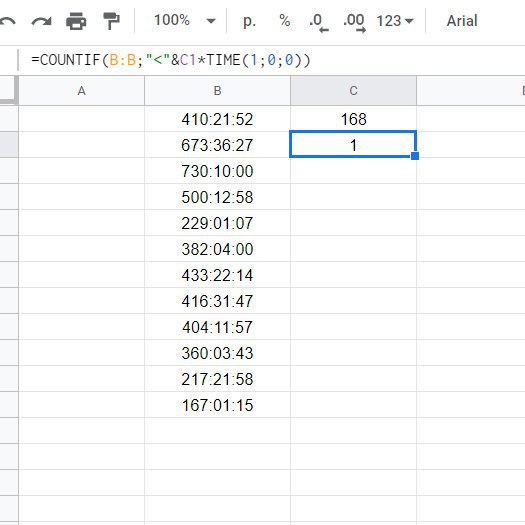Select the Paint format roller icon
This screenshot has height=525, width=525.
111,21
